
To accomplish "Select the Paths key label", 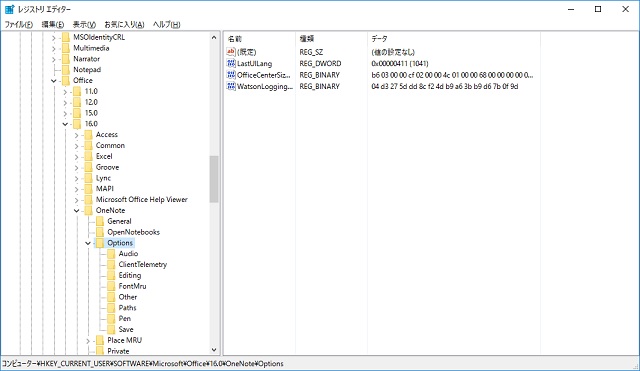I will [x=127, y=308].
